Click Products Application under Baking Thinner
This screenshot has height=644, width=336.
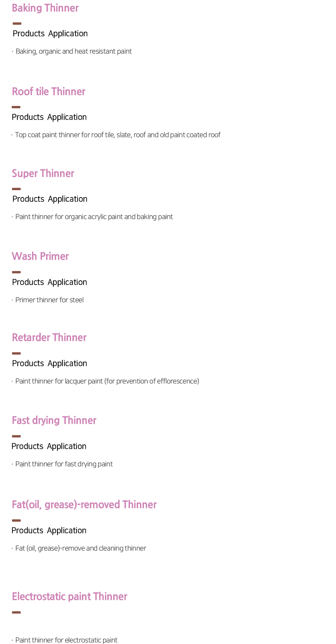tap(50, 34)
